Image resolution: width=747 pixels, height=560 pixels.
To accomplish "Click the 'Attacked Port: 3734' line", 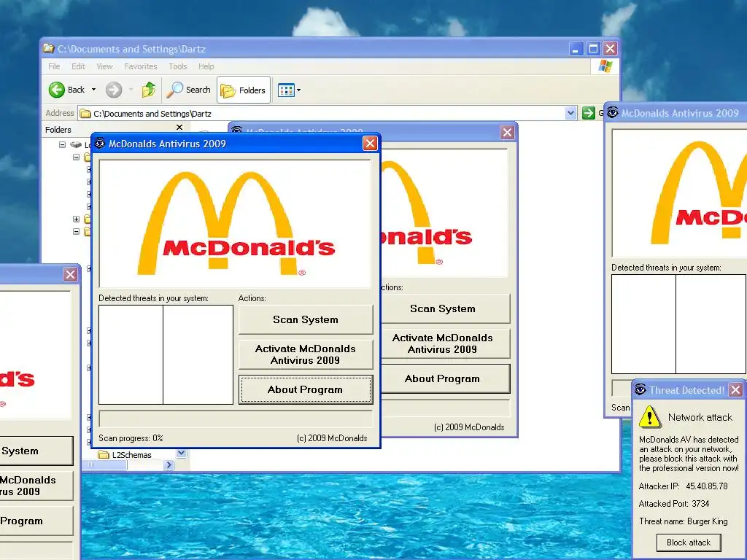I will tap(674, 503).
